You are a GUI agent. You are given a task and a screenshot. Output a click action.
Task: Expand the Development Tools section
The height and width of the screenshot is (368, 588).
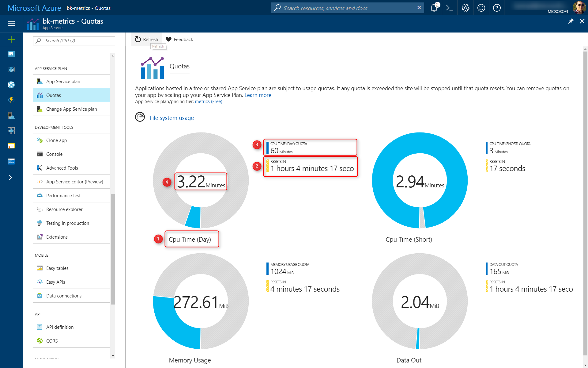(x=55, y=128)
